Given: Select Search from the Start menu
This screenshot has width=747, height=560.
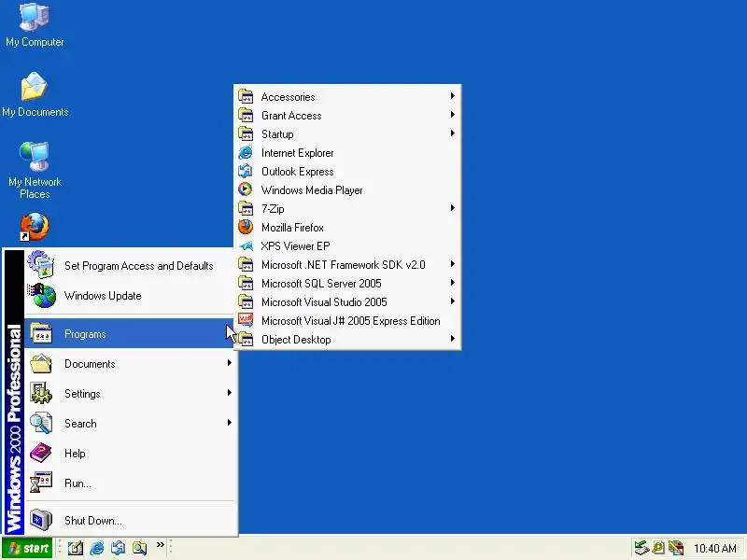Looking at the screenshot, I should tap(130, 424).
